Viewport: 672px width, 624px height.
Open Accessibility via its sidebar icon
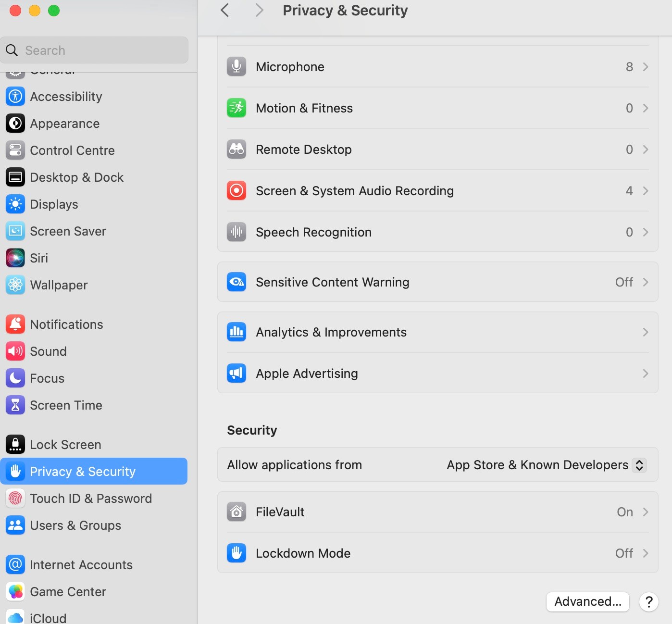(15, 97)
